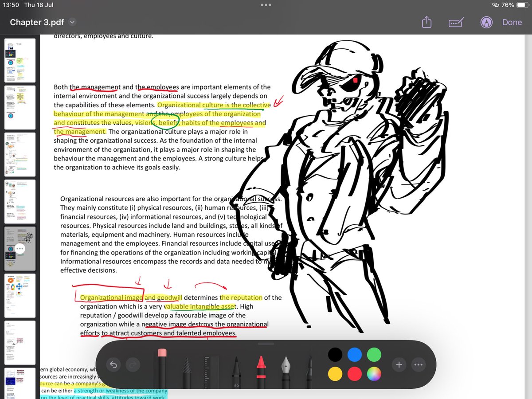Select the red crayon tool

point(261,372)
